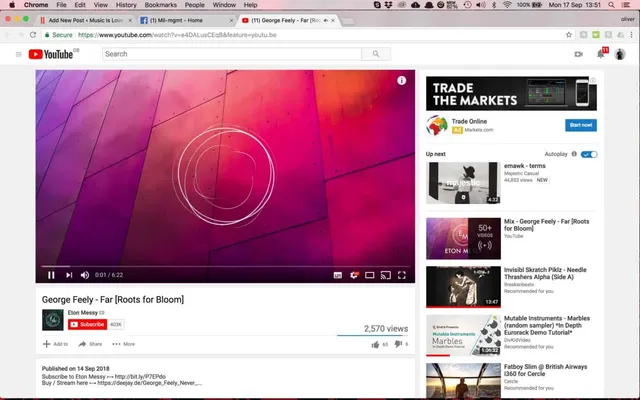Click the Trade The Markets banner ad

click(511, 93)
